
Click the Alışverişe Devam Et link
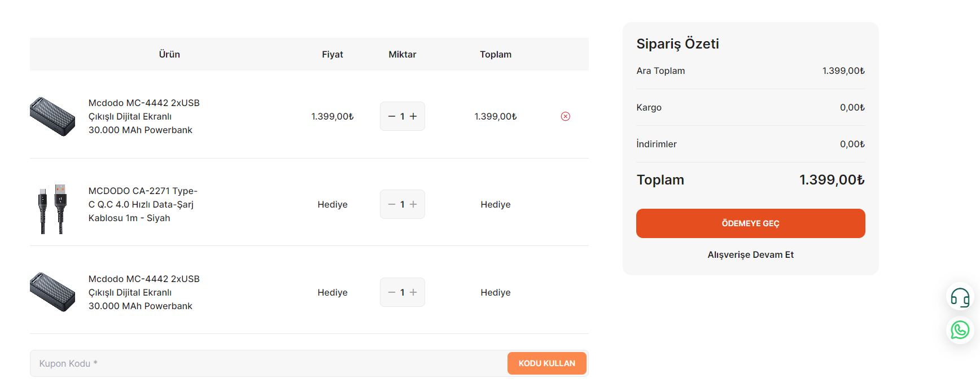click(750, 254)
